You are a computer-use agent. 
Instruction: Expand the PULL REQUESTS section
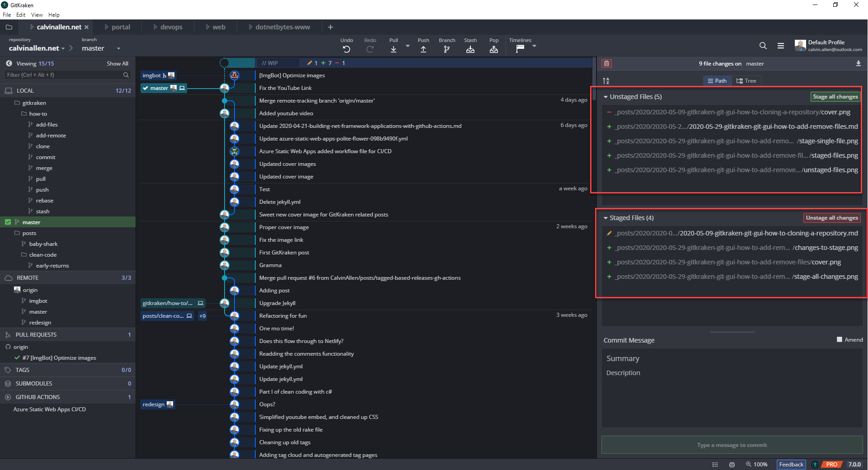(x=68, y=334)
